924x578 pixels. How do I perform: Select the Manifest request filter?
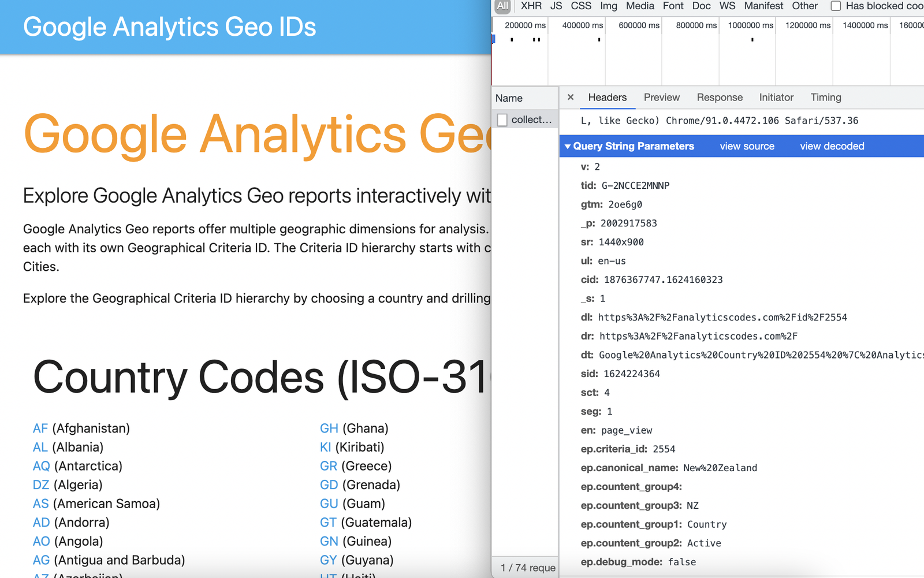[x=763, y=6]
